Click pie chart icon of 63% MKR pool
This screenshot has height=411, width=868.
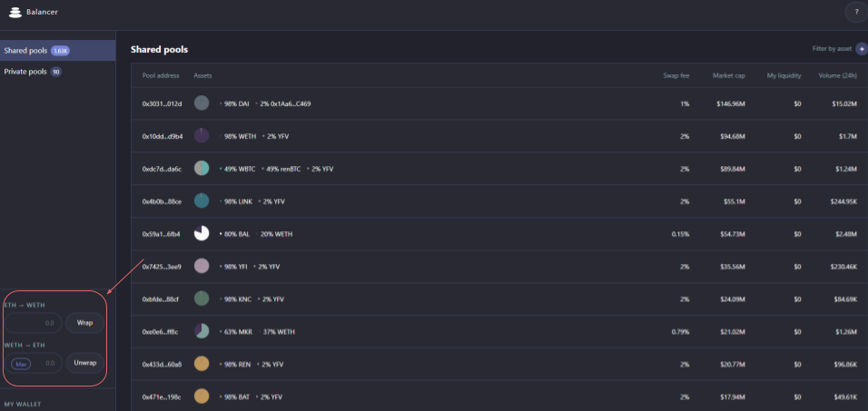202,331
